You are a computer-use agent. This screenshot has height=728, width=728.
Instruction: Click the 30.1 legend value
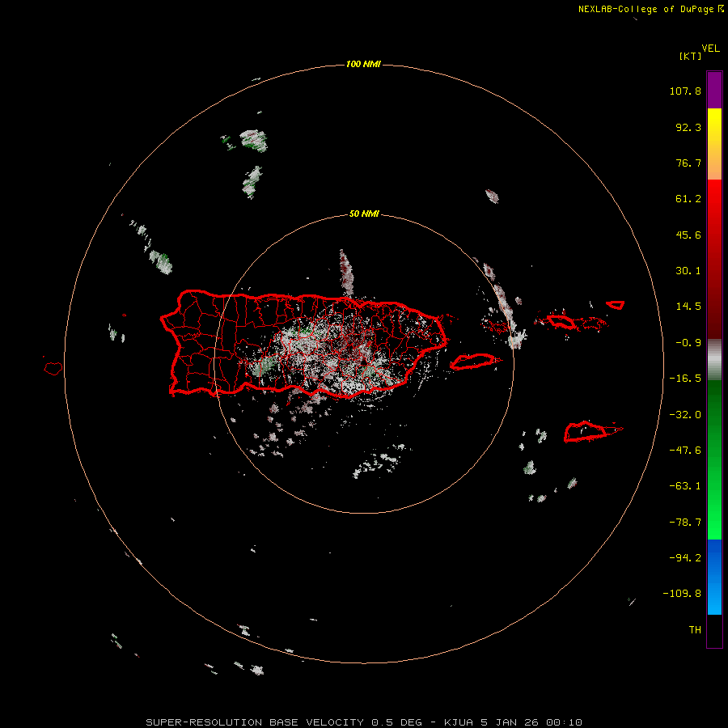point(688,271)
